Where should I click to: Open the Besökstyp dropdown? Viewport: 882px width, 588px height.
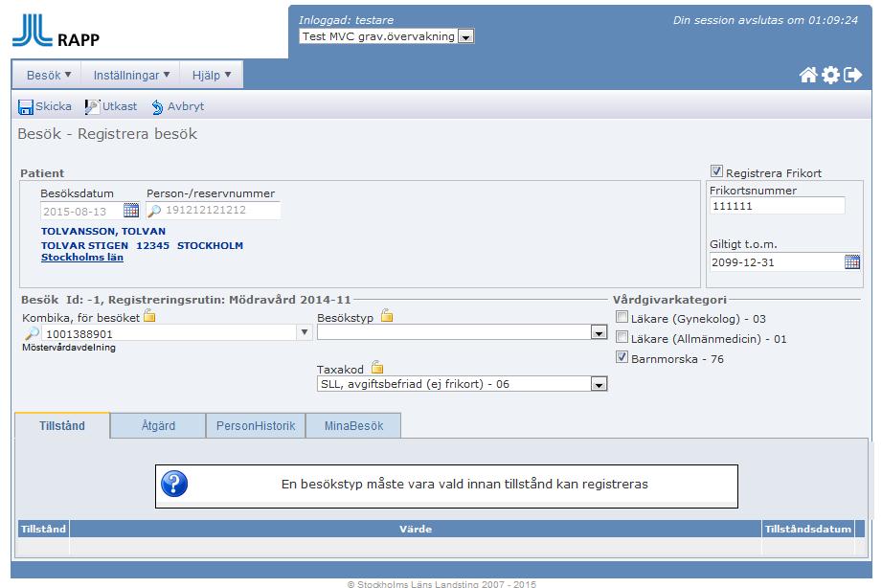pos(599,332)
